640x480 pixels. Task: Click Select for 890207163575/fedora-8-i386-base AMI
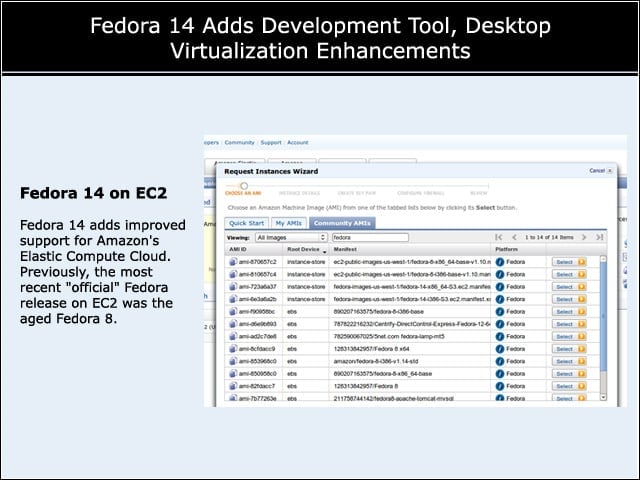click(569, 312)
